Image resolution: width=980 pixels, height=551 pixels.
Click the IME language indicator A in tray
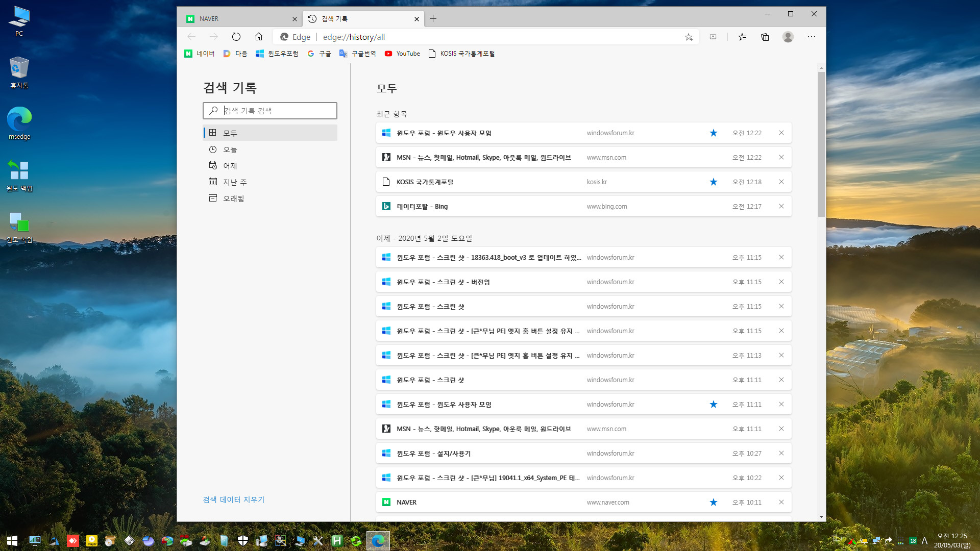[x=924, y=541]
